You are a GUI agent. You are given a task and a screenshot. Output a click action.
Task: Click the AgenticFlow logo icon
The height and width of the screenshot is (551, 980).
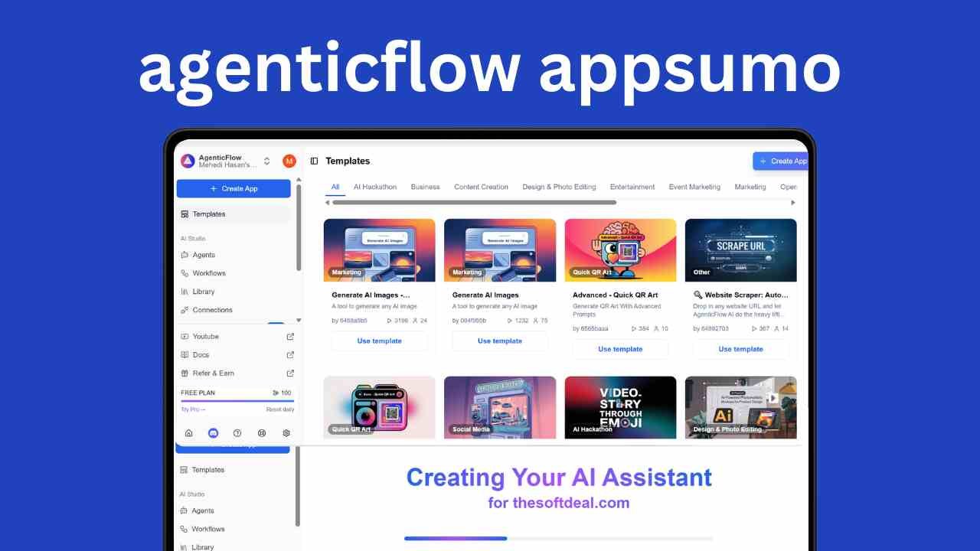pos(188,161)
